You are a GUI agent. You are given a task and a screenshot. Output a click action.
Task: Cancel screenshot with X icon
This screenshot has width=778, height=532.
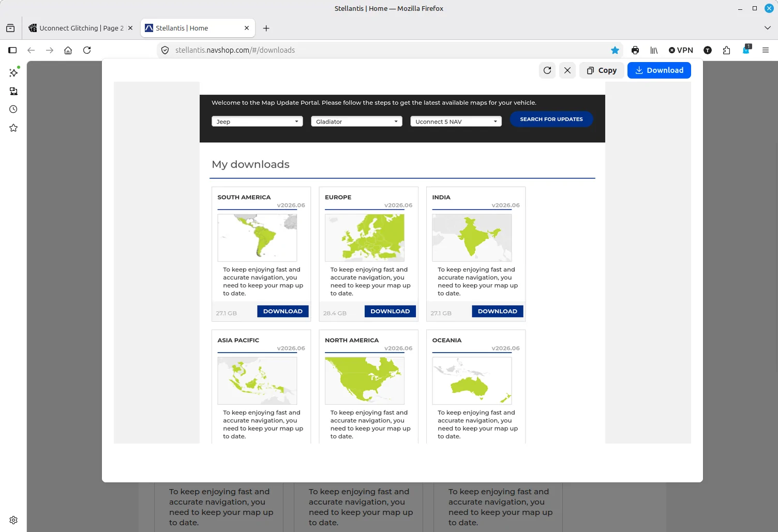[x=567, y=70]
